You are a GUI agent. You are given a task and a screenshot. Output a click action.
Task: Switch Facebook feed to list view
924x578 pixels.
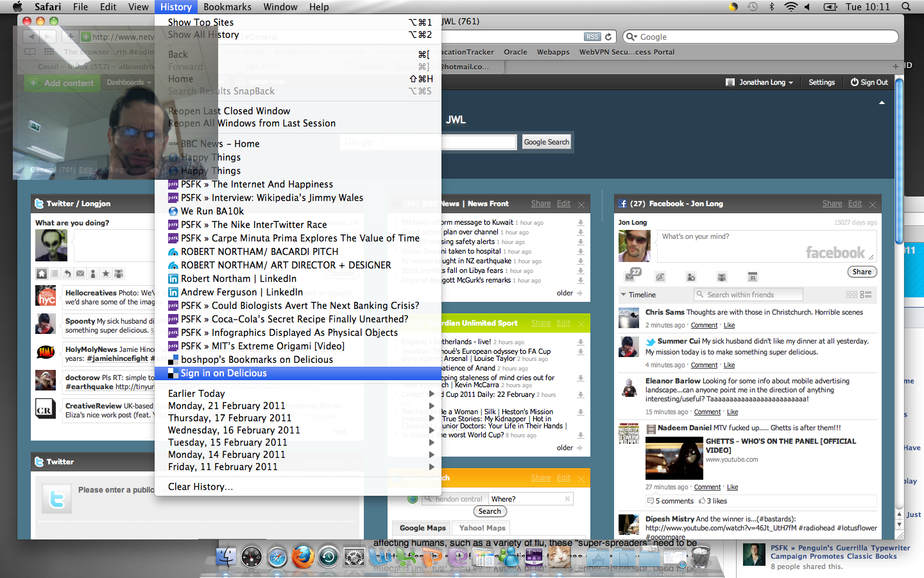tap(866, 295)
